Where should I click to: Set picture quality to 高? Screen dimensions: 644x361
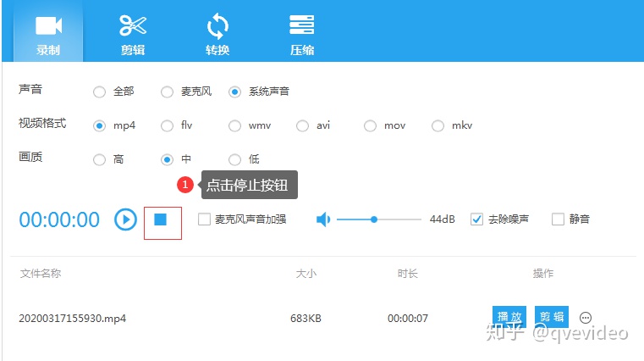99,159
